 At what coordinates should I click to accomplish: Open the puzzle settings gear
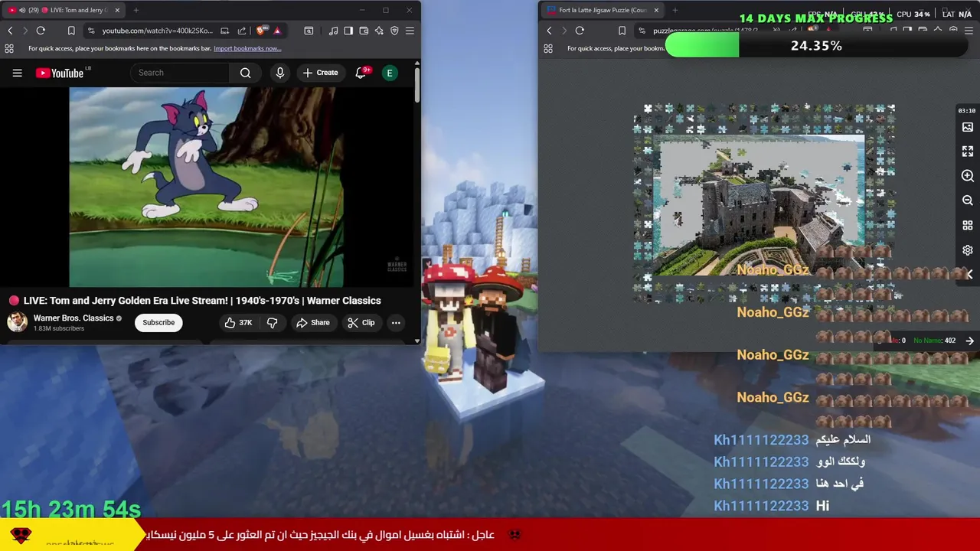(968, 250)
